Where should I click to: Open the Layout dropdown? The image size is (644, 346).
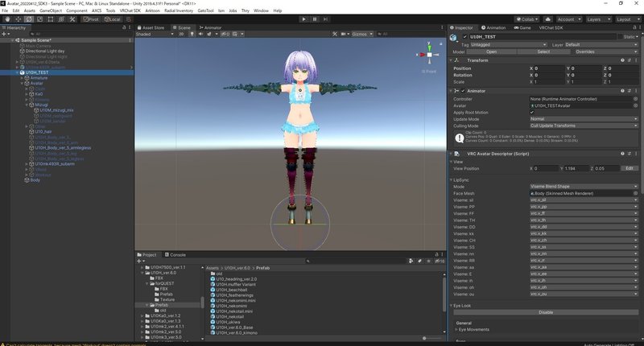[x=628, y=19]
